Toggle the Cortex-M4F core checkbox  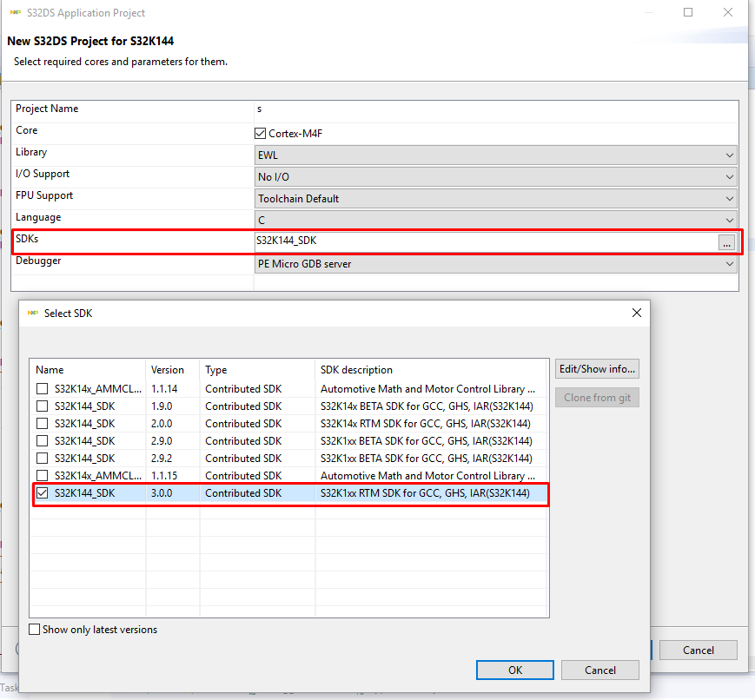click(x=260, y=134)
